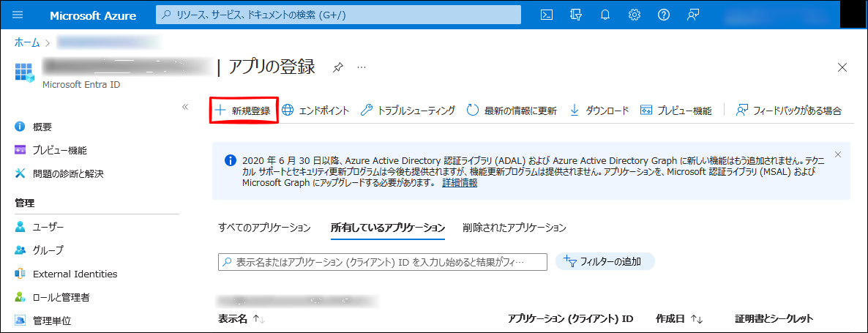Sort by 作成日 column arrows
868x333 pixels.
point(697,319)
